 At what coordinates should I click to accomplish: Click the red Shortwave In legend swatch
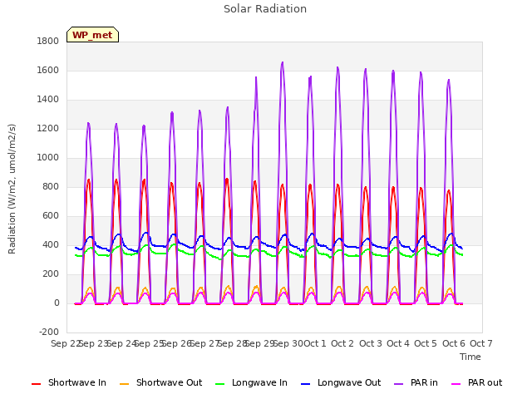pos(36,384)
